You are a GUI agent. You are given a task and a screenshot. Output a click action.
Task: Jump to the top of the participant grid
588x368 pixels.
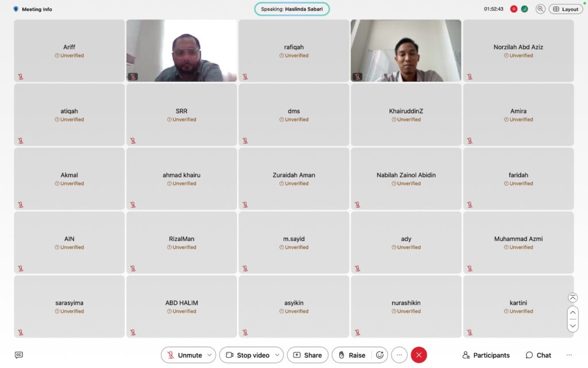[x=572, y=297]
